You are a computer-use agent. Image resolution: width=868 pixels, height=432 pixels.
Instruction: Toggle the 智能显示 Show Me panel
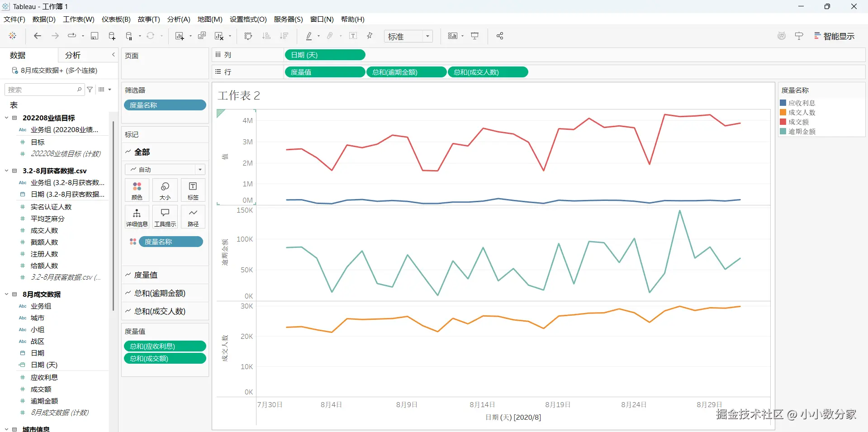point(835,36)
